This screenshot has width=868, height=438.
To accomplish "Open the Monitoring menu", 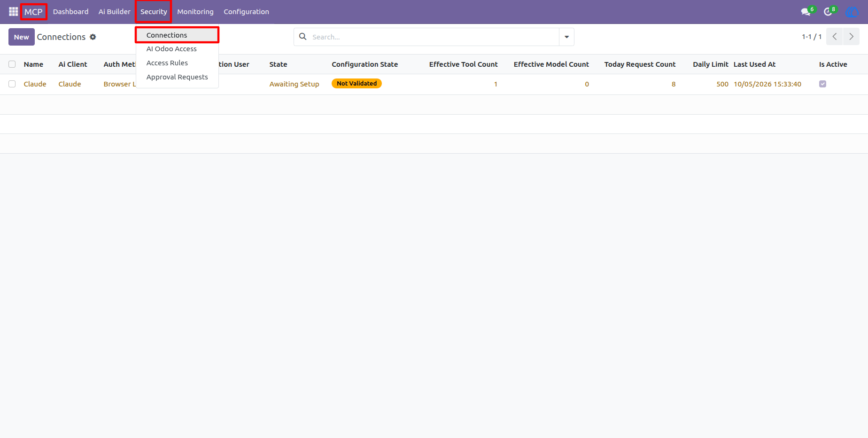I will tap(195, 12).
